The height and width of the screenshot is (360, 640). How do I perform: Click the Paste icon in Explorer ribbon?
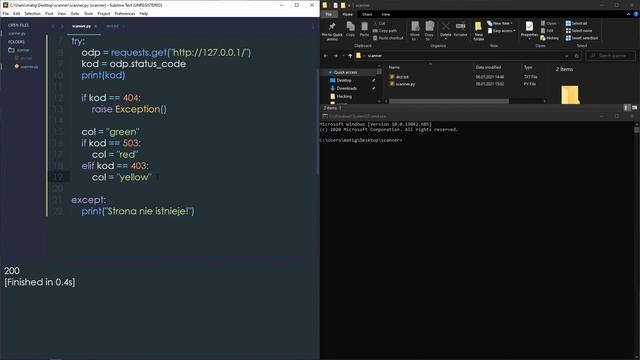(364, 29)
